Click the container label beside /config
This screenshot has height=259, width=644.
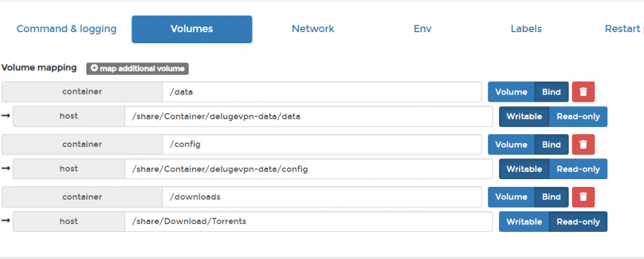coord(82,144)
